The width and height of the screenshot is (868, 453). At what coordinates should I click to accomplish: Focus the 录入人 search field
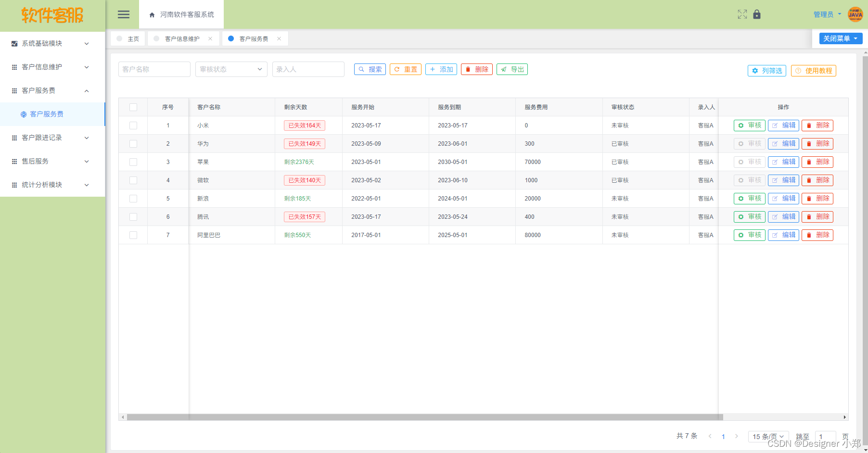(308, 69)
